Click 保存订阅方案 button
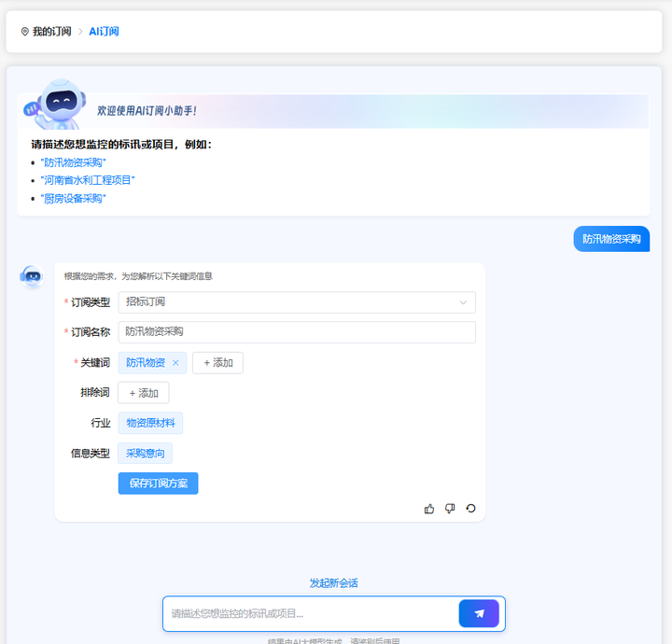This screenshot has width=672, height=644. (158, 483)
